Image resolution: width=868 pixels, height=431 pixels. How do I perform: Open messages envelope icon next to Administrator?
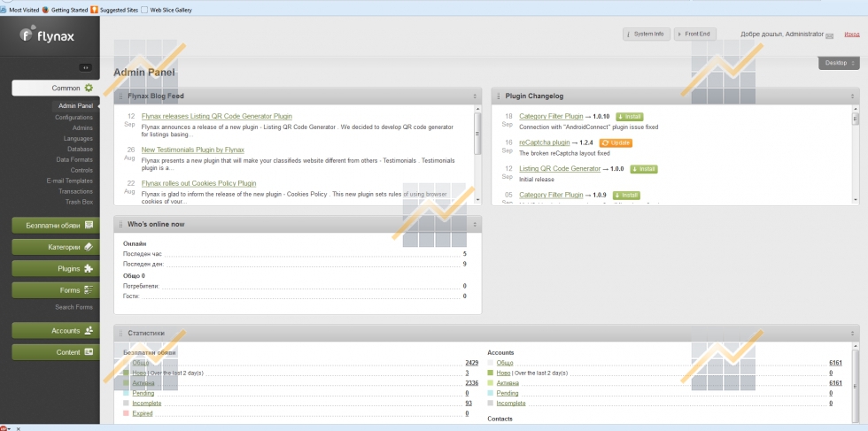pyautogui.click(x=829, y=36)
